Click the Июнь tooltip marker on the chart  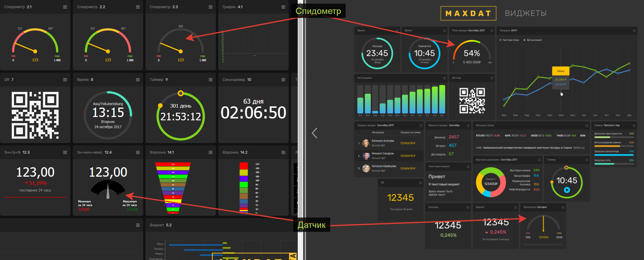pos(561,71)
